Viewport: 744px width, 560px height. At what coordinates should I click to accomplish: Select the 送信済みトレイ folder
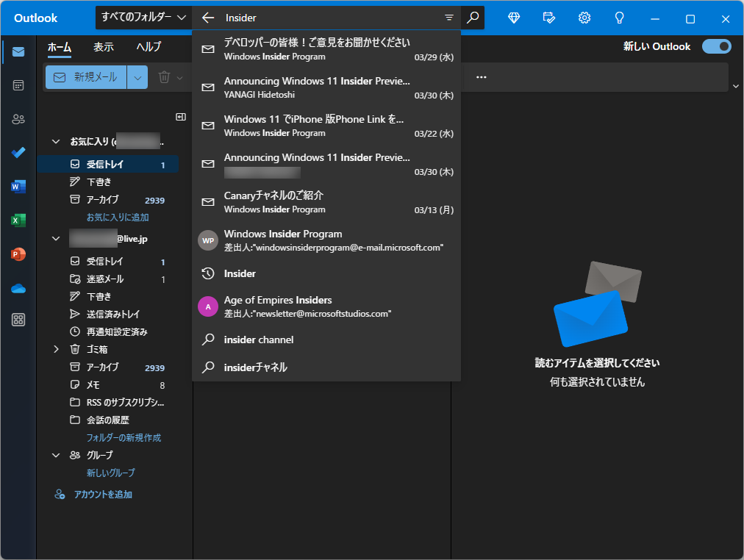pos(108,314)
